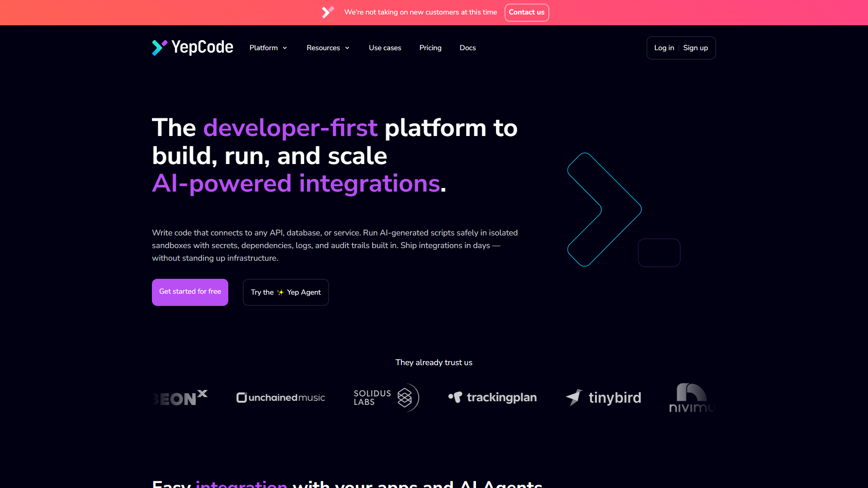
Task: Click the chevron logo icon in the top banner
Action: point(328,12)
